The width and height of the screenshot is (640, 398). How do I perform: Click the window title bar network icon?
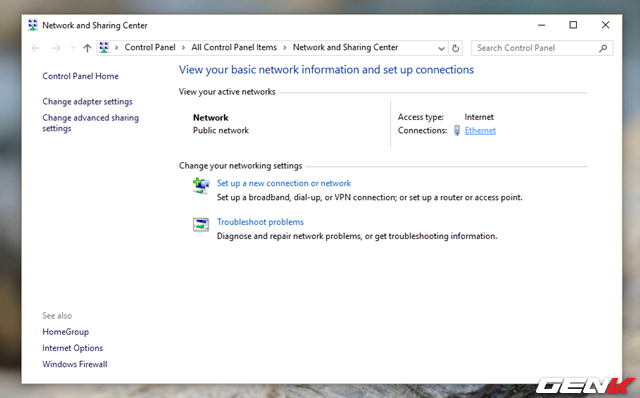click(33, 25)
